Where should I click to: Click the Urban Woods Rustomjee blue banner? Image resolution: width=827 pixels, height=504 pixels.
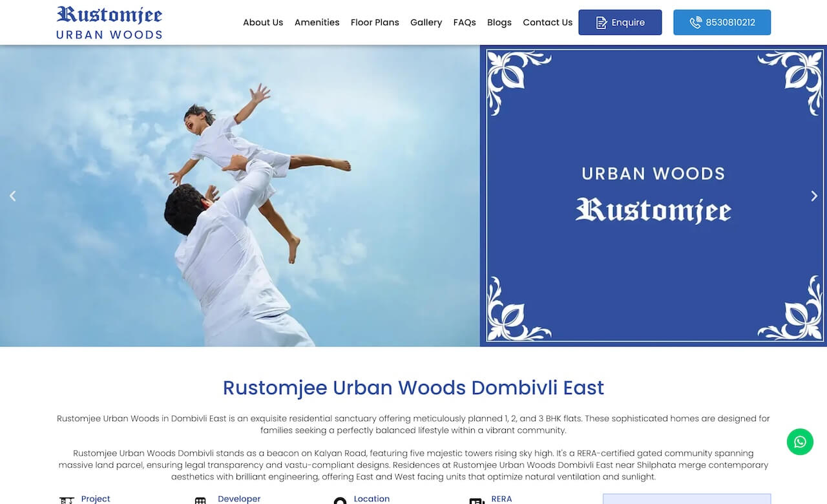click(653, 196)
